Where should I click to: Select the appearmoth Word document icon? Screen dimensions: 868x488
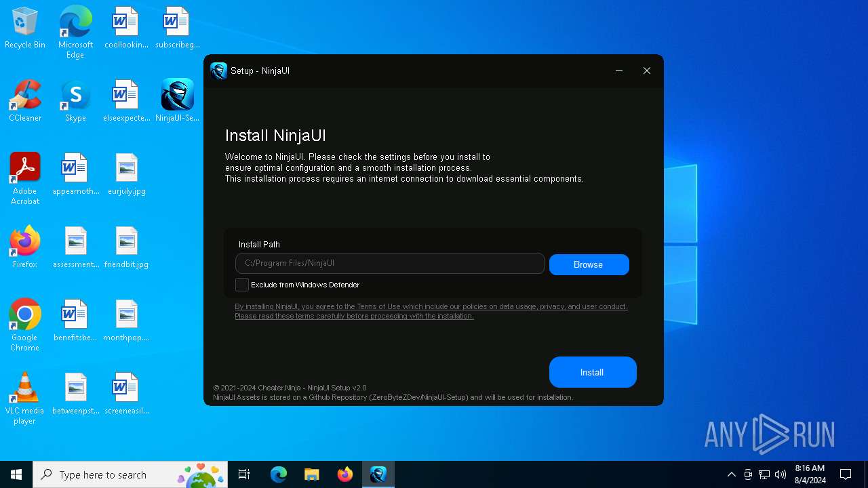[x=75, y=175]
